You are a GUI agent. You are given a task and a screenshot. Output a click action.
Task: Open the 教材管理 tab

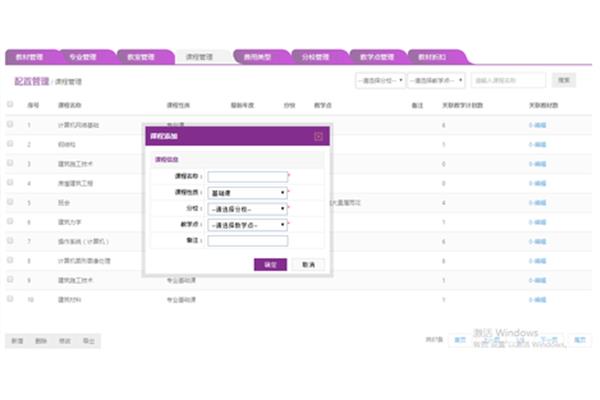30,57
